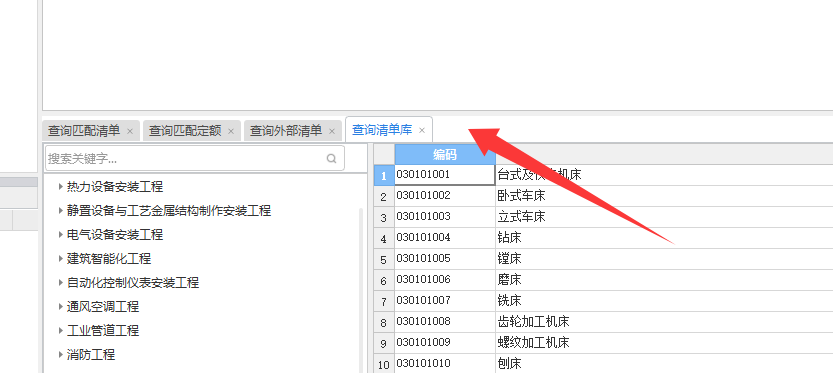Click the 搜索关键字 search field
833x373 pixels.
[x=194, y=158]
